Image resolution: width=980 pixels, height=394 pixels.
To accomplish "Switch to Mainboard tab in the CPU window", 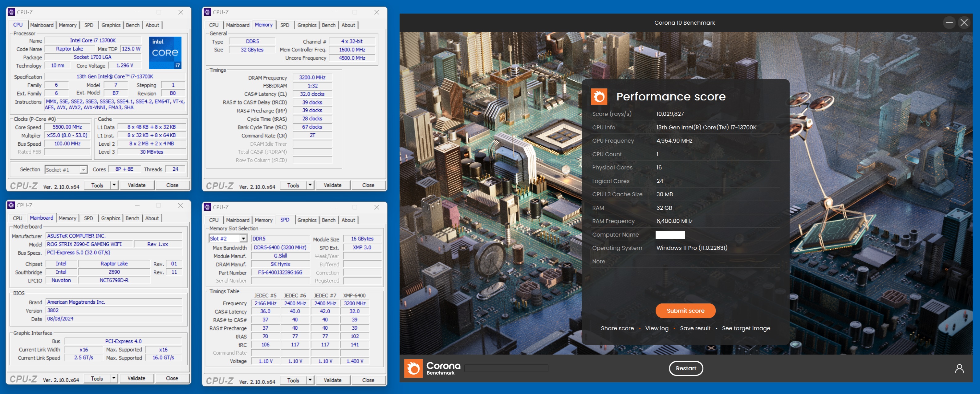I will [42, 25].
